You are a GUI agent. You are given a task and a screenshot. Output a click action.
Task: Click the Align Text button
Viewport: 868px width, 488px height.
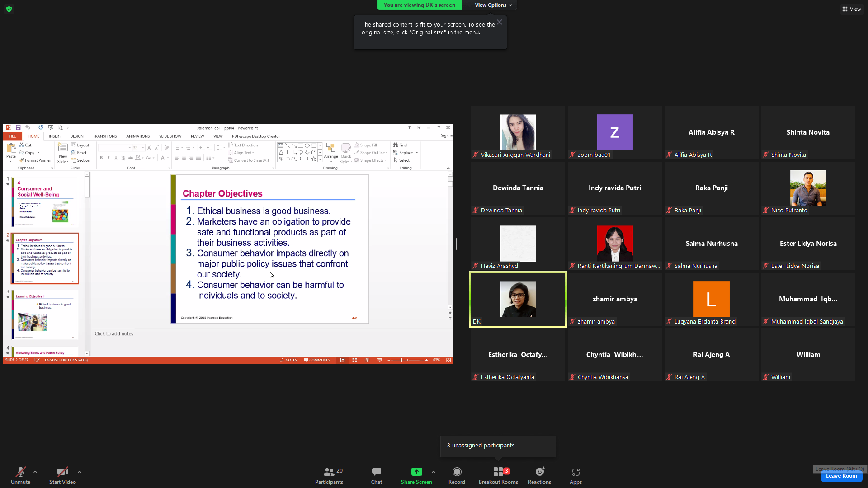[x=241, y=153]
